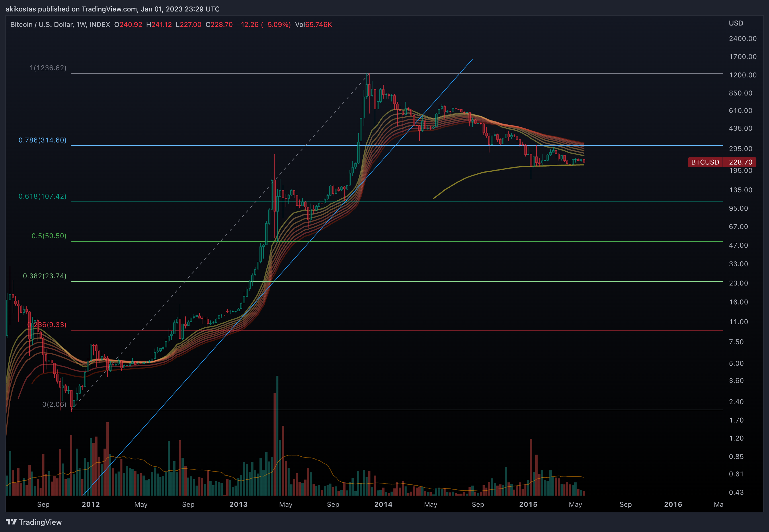Screen dimensions: 769x532
Task: Click the 435.00 price axis label
Action: tap(741, 128)
